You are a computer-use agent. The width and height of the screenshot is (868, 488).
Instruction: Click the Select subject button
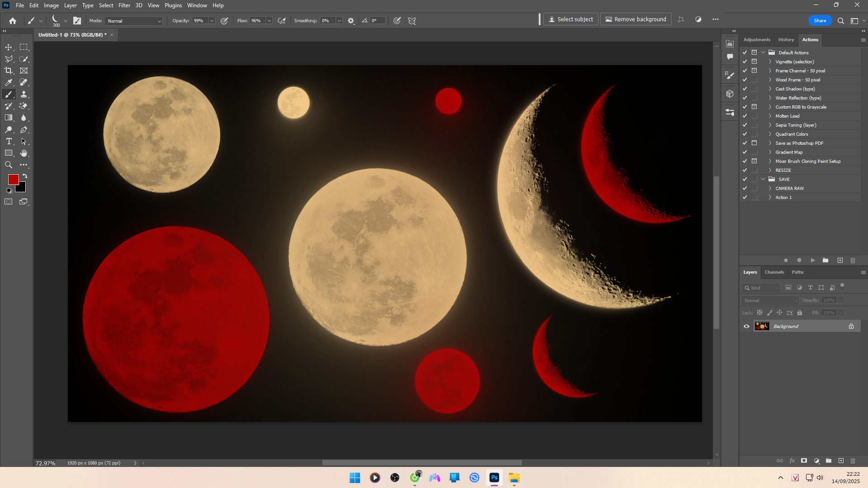[x=570, y=19]
